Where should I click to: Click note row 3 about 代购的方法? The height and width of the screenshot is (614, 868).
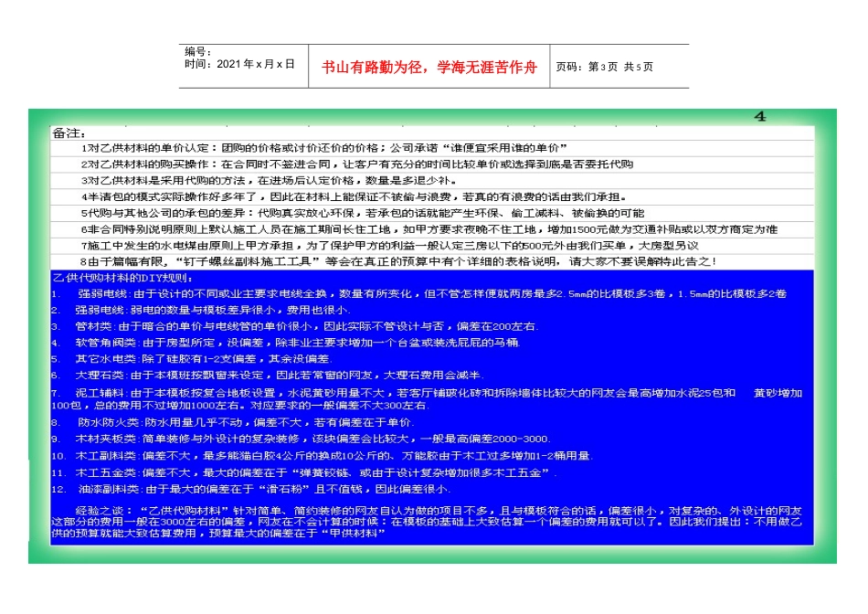click(x=269, y=181)
